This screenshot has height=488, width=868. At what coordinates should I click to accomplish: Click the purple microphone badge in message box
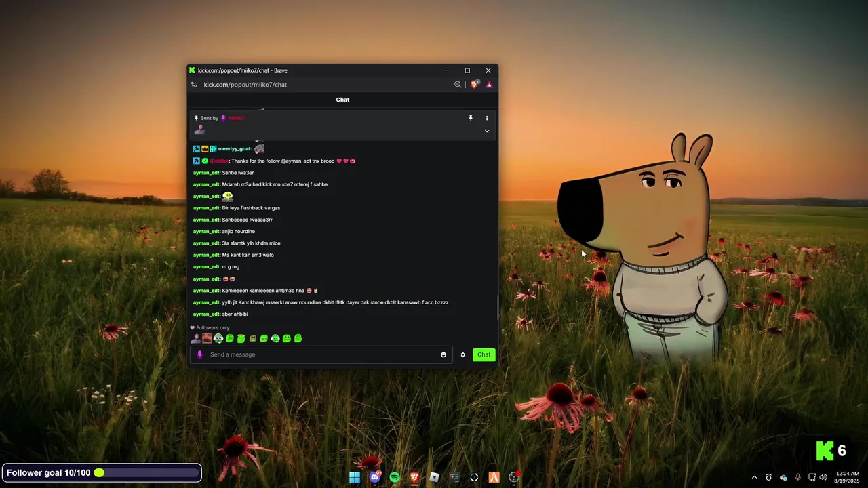coord(199,354)
